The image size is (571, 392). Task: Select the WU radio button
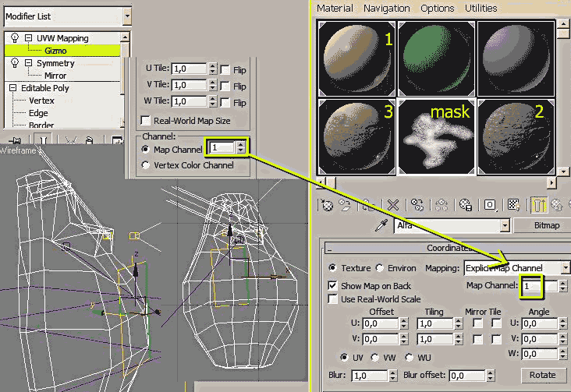409,358
